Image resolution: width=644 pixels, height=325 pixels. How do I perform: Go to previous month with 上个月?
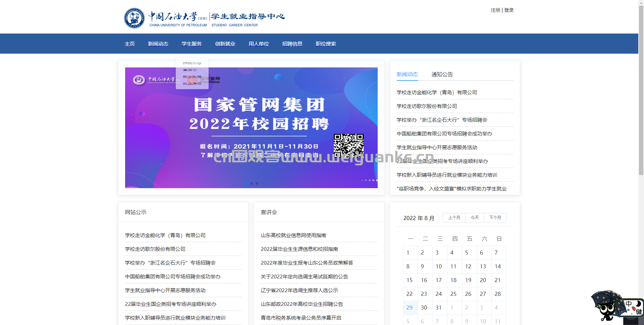point(454,218)
